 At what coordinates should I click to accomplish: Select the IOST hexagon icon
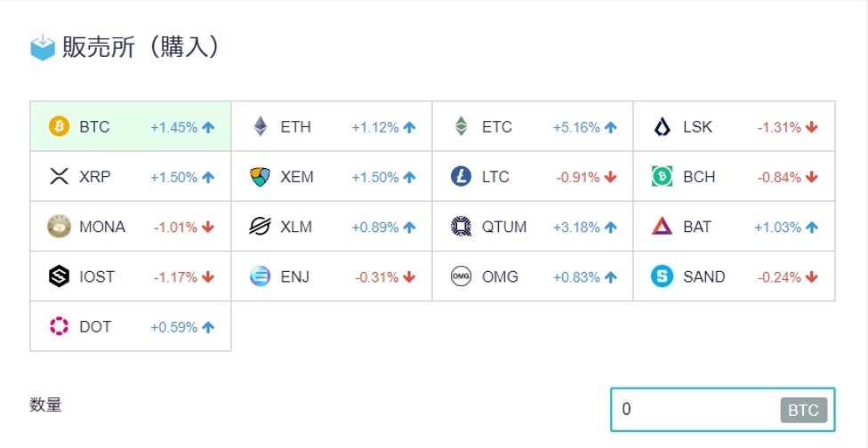tap(59, 276)
